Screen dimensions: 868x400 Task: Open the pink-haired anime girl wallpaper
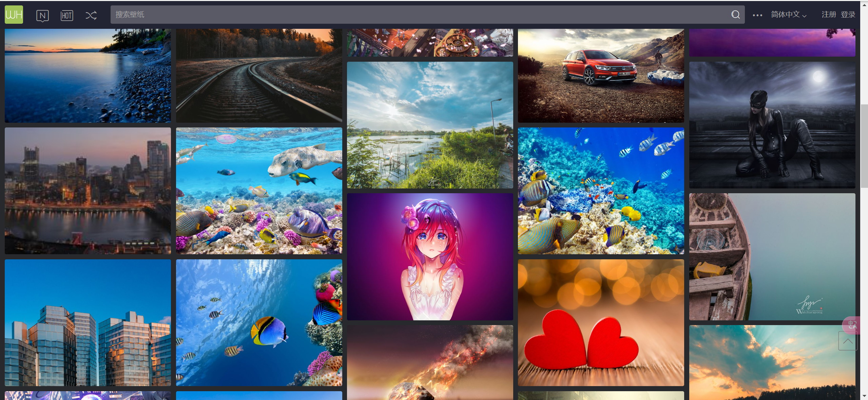(x=430, y=257)
